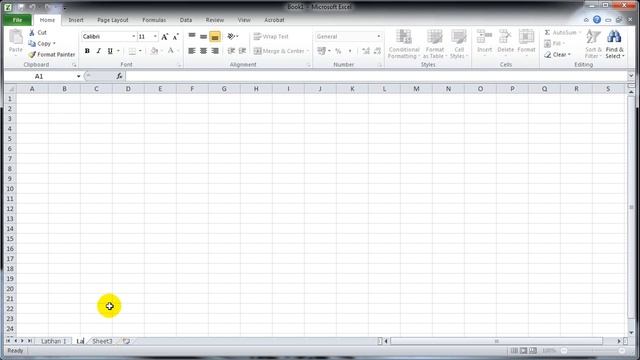Open the font name Calibri dropdown
The width and height of the screenshot is (640, 360).
point(133,36)
